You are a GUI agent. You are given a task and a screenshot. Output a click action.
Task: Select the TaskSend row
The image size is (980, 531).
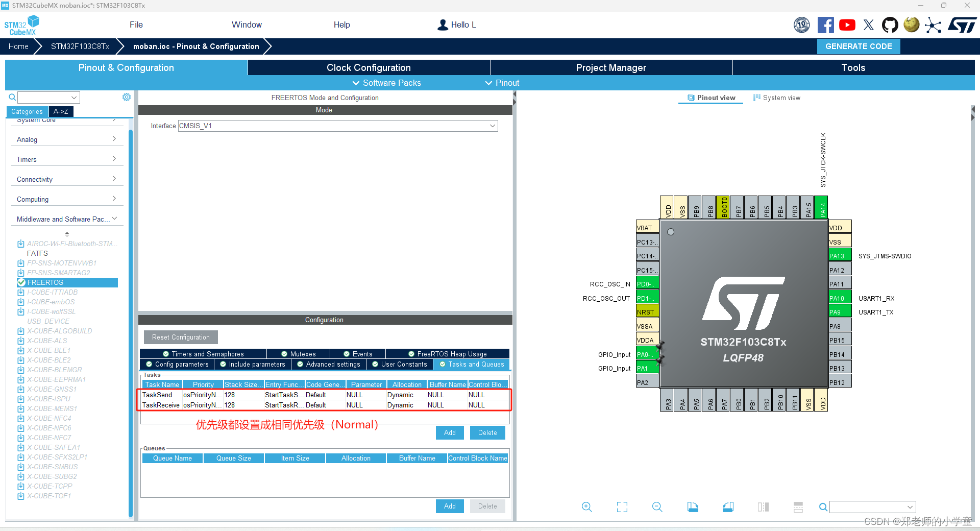325,395
